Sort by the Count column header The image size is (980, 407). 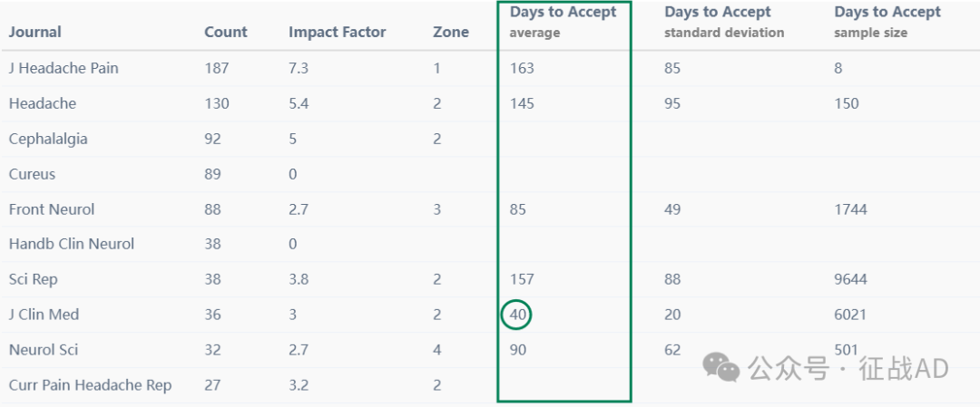[226, 32]
